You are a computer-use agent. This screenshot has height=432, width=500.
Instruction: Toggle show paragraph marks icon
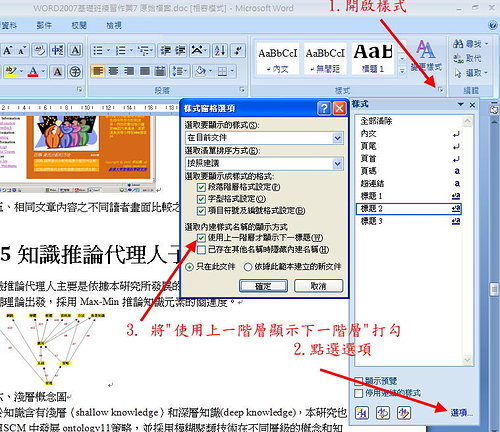(x=238, y=51)
